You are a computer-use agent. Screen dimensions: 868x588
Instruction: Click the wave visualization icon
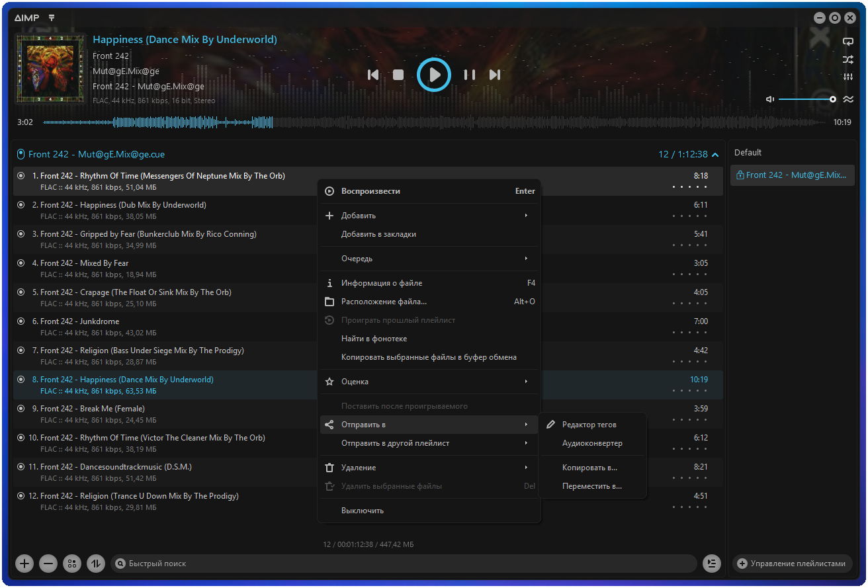[x=848, y=99]
